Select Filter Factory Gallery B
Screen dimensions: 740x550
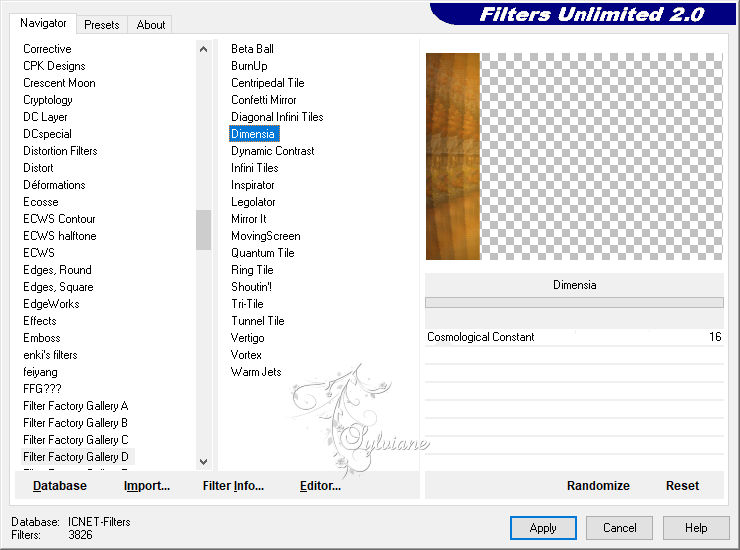76,423
